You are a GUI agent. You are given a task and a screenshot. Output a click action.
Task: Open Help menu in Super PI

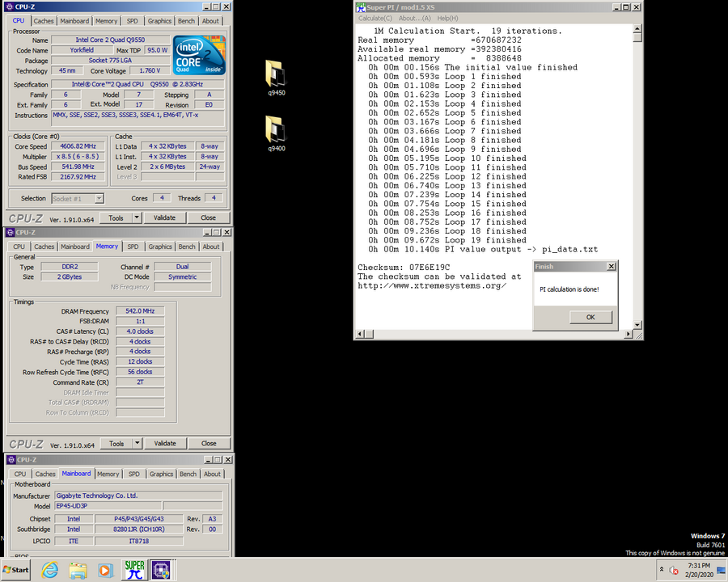tap(447, 18)
